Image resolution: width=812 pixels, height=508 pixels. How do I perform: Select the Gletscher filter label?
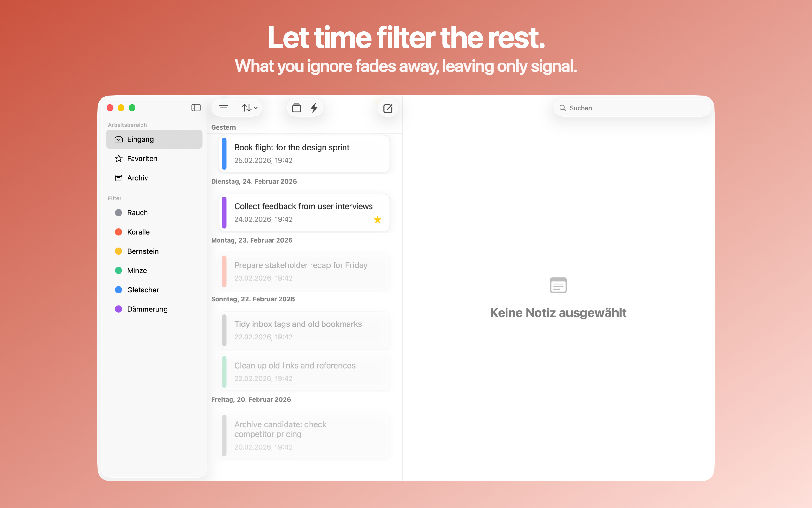click(143, 290)
